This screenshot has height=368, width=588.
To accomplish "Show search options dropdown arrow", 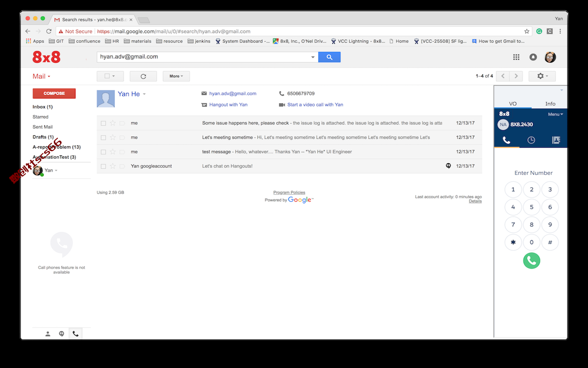I will coord(313,57).
